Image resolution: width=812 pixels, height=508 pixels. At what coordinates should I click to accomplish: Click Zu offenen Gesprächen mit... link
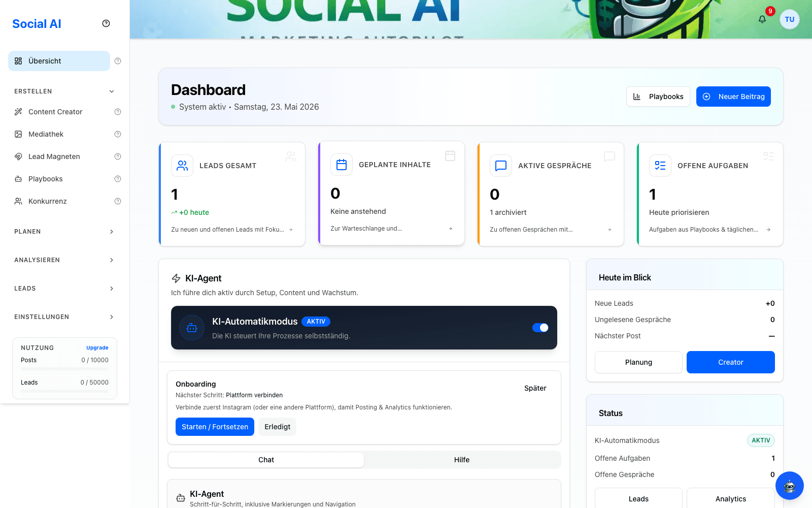531,230
